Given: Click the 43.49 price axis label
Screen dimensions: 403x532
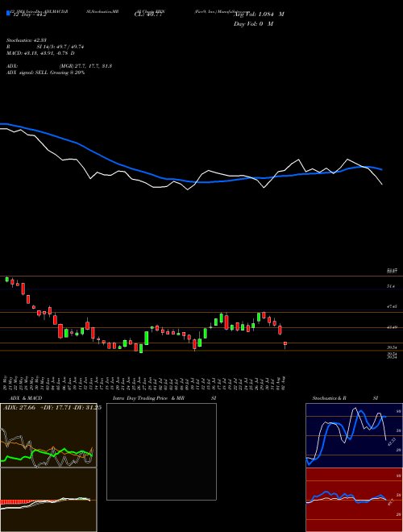Looking at the screenshot, I should click(x=392, y=327).
